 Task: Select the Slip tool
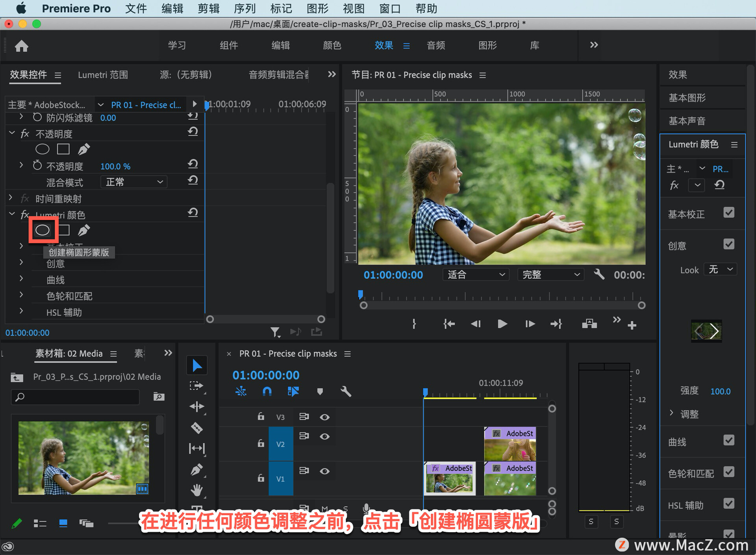pos(197,448)
